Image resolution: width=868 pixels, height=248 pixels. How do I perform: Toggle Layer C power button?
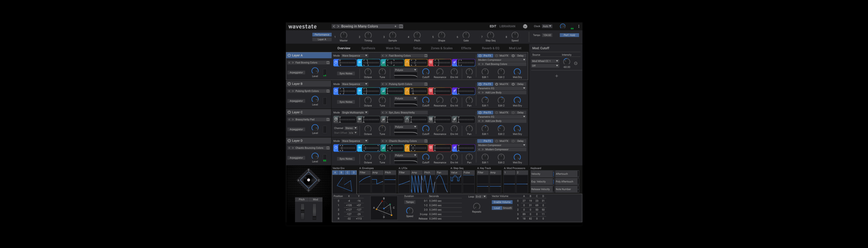pos(289,112)
